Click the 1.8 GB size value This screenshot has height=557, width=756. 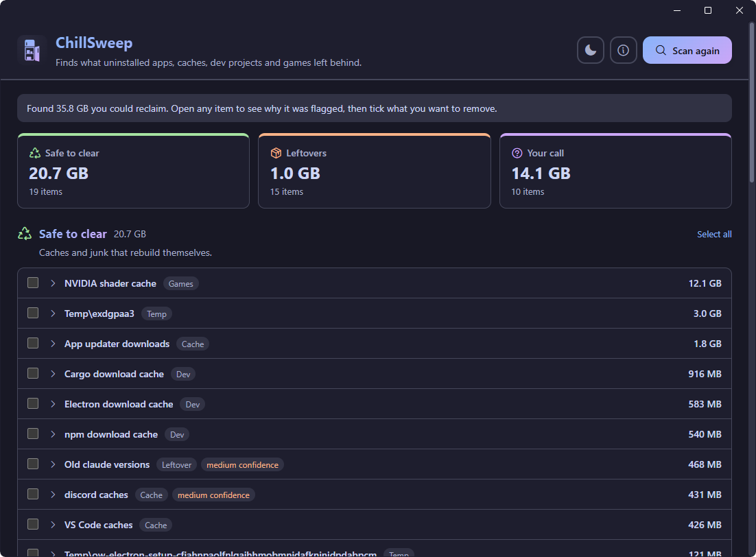pos(707,344)
